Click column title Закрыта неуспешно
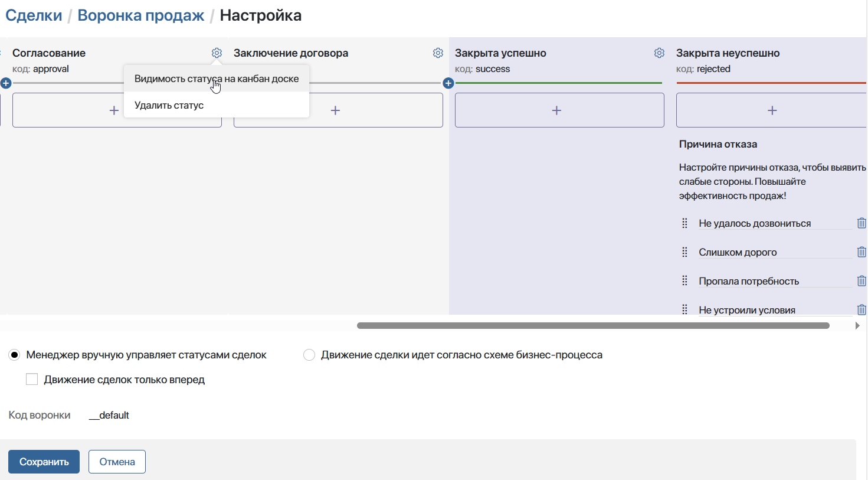 coord(728,53)
